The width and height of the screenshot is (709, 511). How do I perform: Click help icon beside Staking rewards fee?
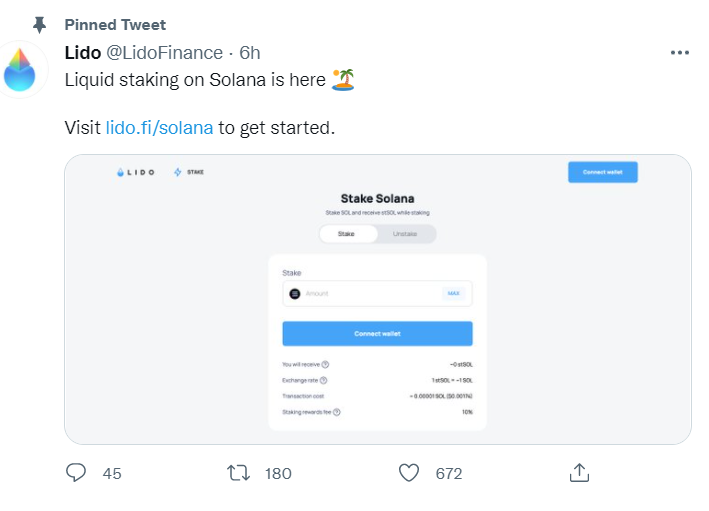(336, 412)
